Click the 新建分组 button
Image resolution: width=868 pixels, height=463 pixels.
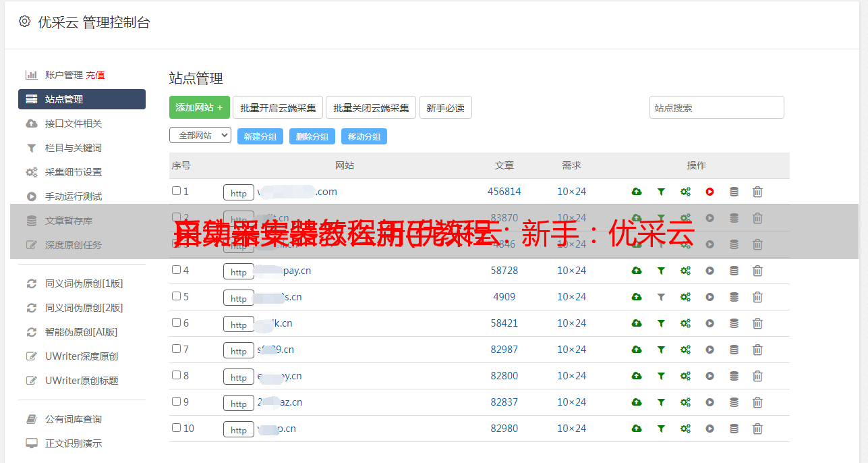coord(260,136)
